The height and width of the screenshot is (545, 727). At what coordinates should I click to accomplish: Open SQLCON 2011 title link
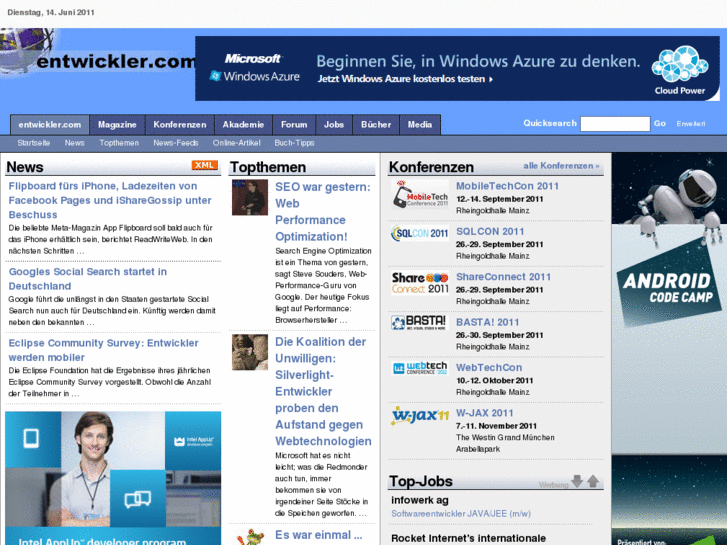click(490, 231)
